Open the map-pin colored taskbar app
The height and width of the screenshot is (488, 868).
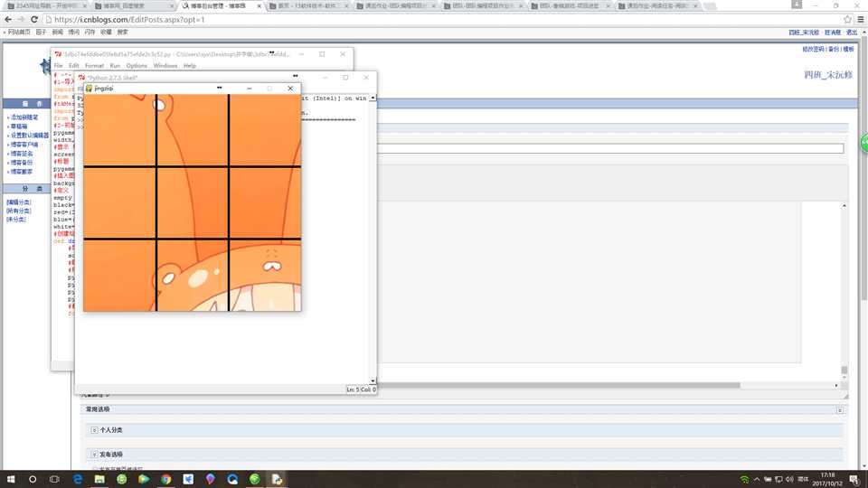pos(211,479)
